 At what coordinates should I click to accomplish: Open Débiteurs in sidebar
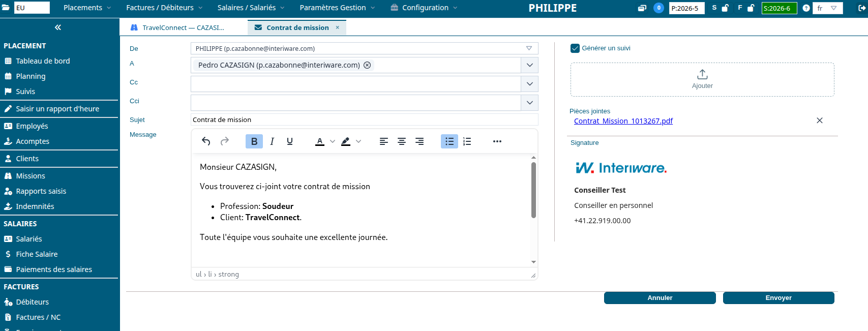click(32, 302)
